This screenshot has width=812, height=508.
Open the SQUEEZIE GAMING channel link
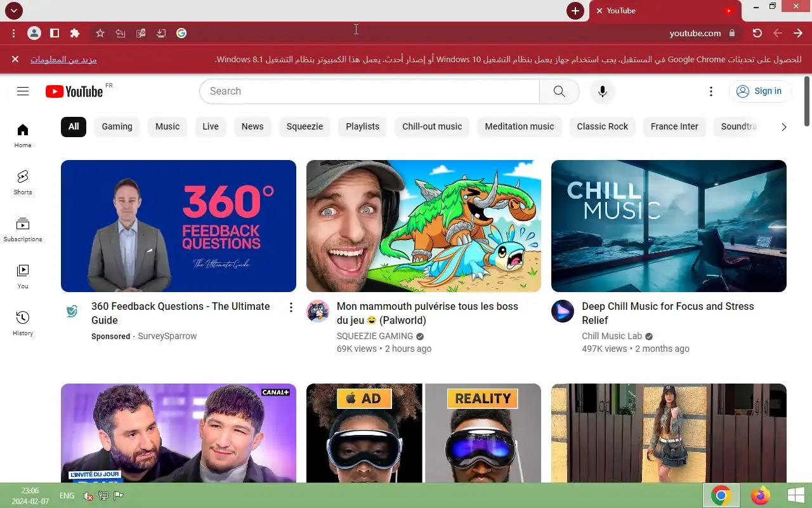tap(375, 336)
